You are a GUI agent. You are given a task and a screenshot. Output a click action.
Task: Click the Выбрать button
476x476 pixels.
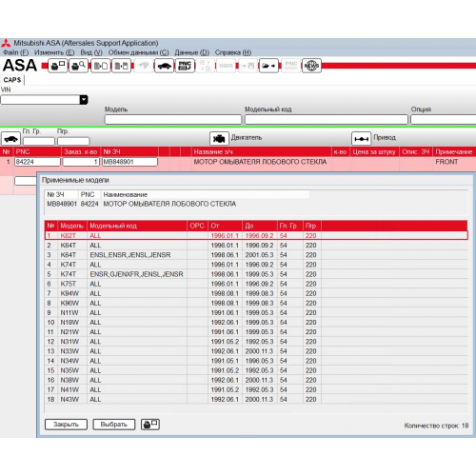click(114, 425)
